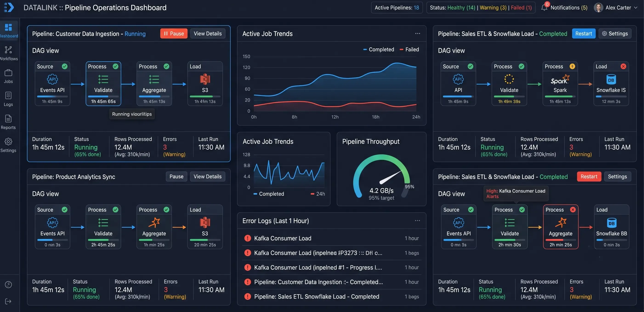
Task: Open the Workflows sidebar item
Action: [9, 53]
